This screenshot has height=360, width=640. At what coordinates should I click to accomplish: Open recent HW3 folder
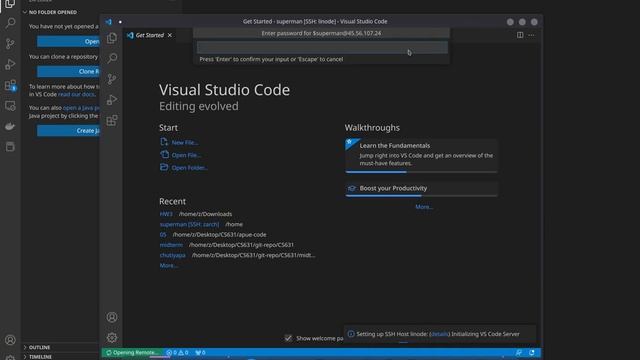(x=166, y=214)
